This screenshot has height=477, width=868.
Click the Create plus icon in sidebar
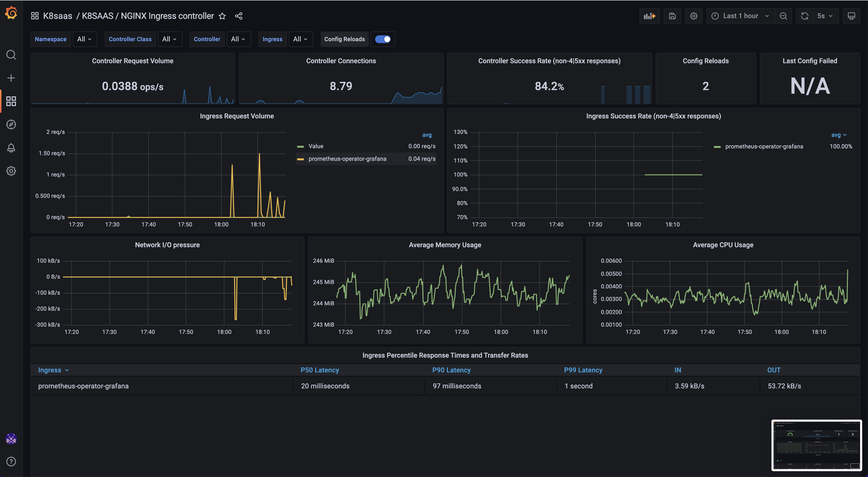click(x=11, y=78)
